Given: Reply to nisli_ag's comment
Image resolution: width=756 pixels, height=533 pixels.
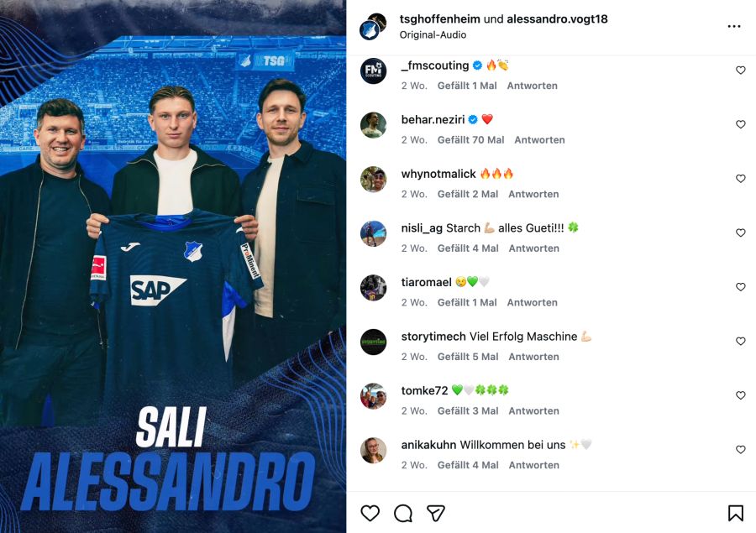Looking at the screenshot, I should click(x=533, y=248).
